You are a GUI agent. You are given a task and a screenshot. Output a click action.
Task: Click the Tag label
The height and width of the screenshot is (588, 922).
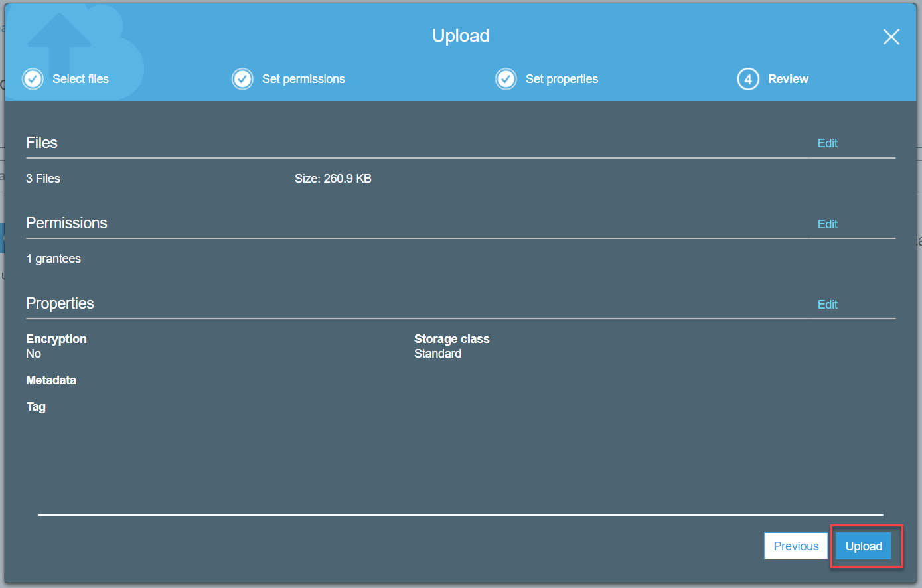[x=36, y=407]
